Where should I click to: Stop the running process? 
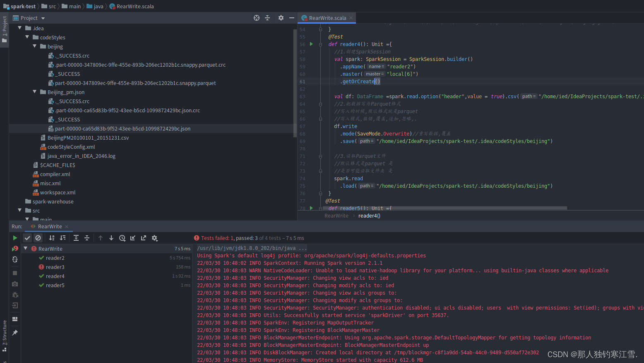click(15, 273)
